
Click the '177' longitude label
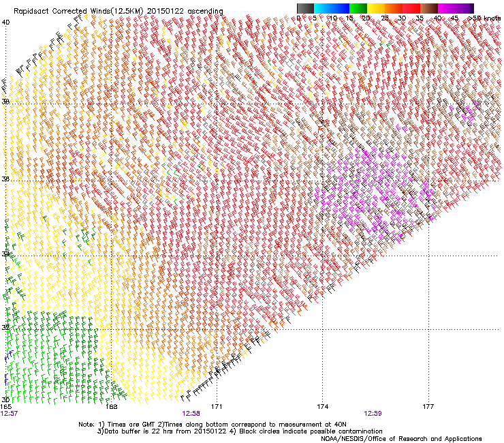pyautogui.click(x=428, y=407)
